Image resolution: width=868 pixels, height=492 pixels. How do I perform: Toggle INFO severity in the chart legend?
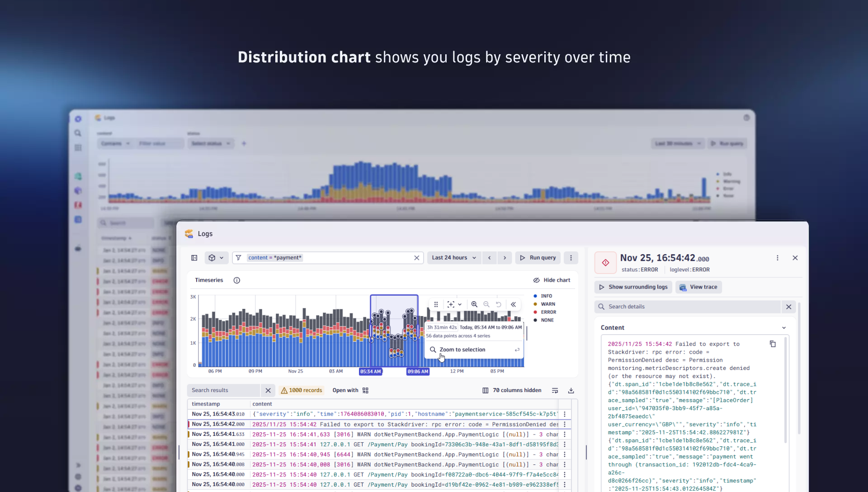545,296
